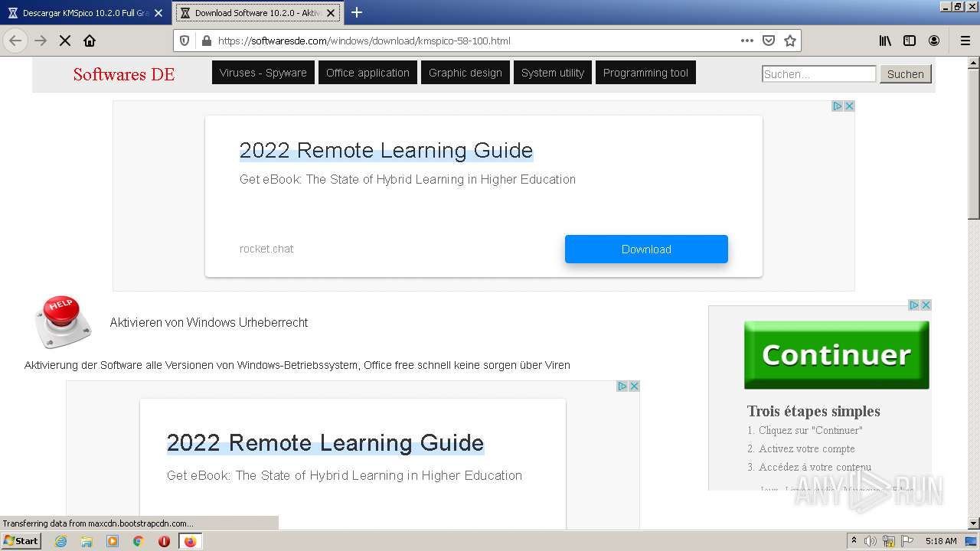Open the top ad AdChoices info icon
The image size is (980, 551).
838,106
